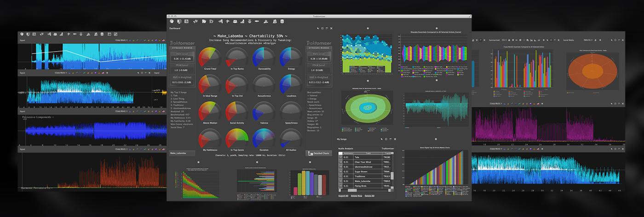Click the people group icon in main toolbar
Screen dimensions: 644x217
[x=235, y=21]
